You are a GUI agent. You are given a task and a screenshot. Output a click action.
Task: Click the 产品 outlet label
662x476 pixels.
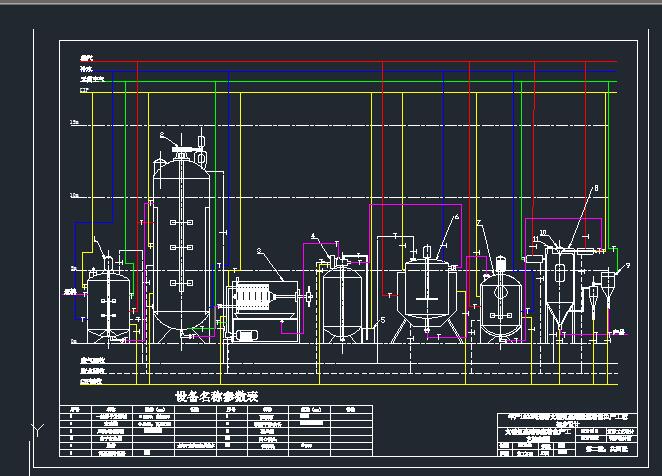619,332
